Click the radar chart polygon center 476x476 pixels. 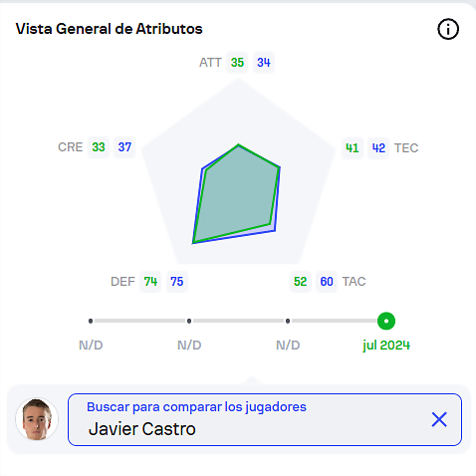238,196
